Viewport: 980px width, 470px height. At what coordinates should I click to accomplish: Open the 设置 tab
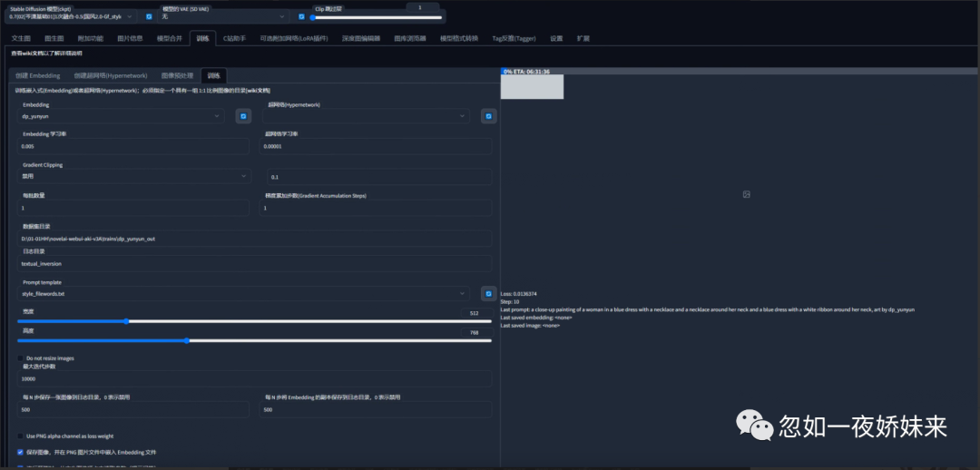(556, 38)
